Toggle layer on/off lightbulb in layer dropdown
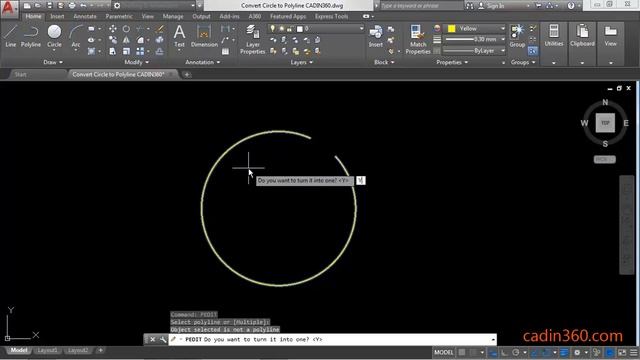This screenshot has height=360, width=640. 273,29
